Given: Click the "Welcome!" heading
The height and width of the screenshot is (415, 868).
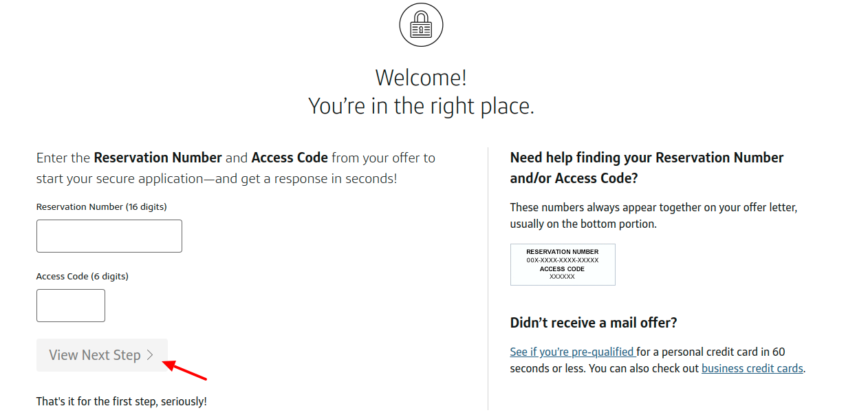Looking at the screenshot, I should pos(420,77).
